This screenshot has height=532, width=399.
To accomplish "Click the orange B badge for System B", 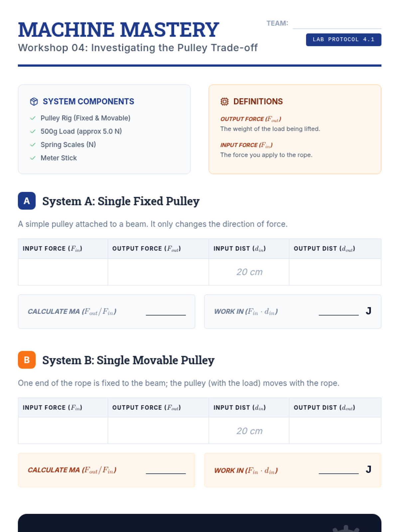I will 27,360.
